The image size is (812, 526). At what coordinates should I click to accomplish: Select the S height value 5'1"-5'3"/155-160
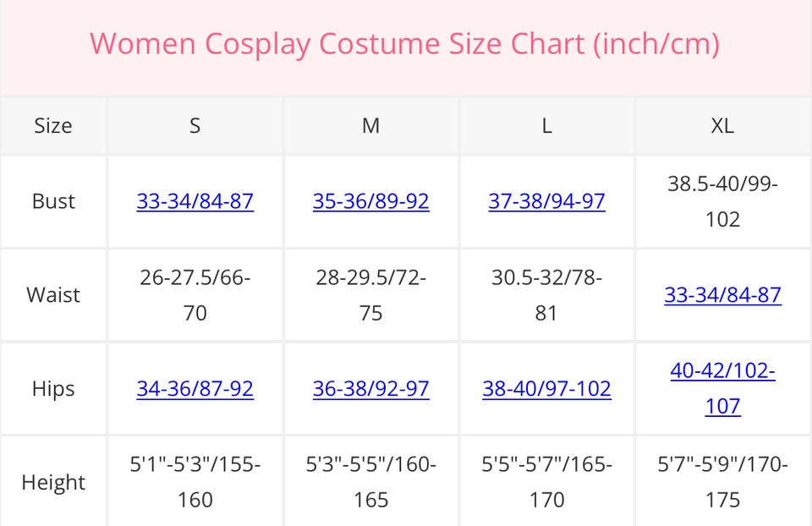tap(195, 482)
